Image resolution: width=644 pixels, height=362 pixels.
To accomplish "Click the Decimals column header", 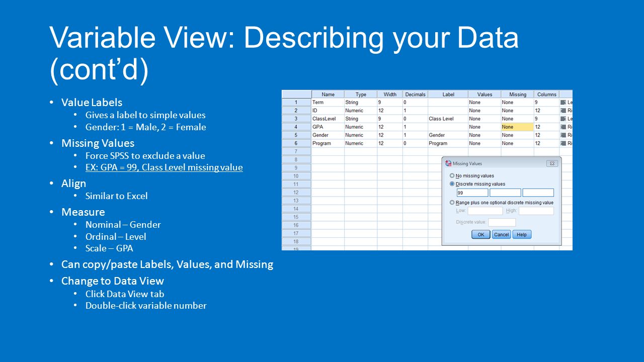I will point(415,94).
